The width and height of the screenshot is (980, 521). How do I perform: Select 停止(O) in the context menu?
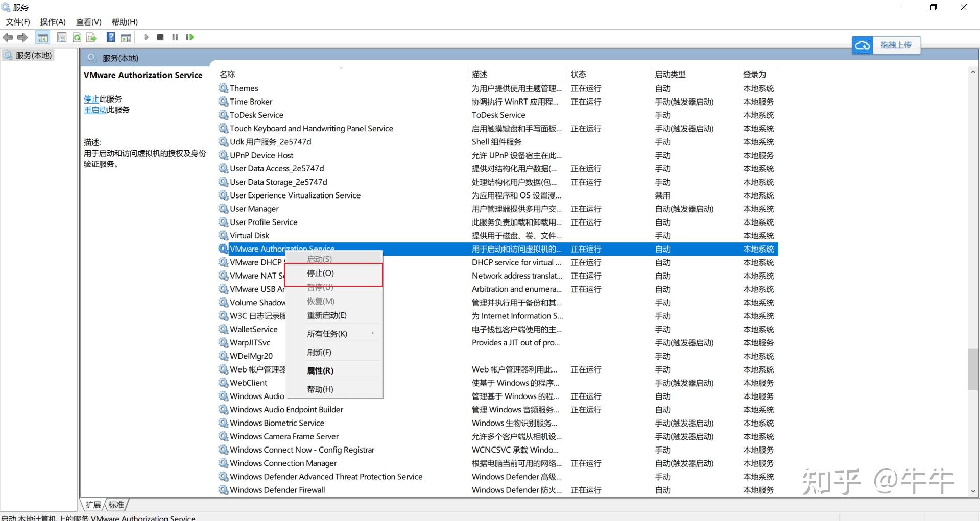320,273
